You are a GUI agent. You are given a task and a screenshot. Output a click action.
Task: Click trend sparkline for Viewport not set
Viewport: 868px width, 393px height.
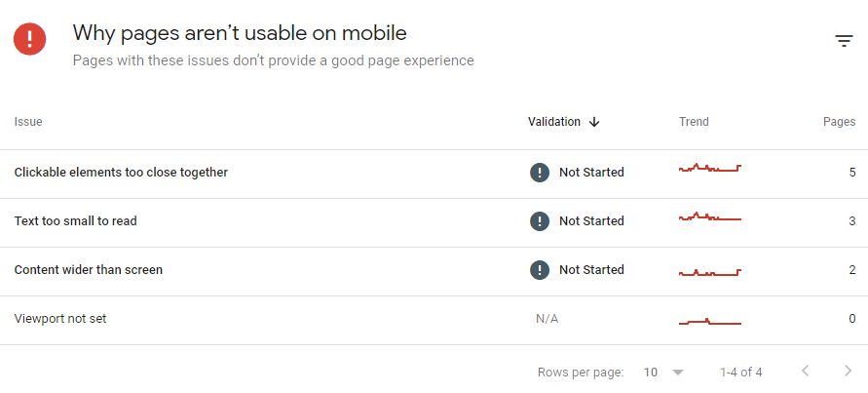click(710, 322)
